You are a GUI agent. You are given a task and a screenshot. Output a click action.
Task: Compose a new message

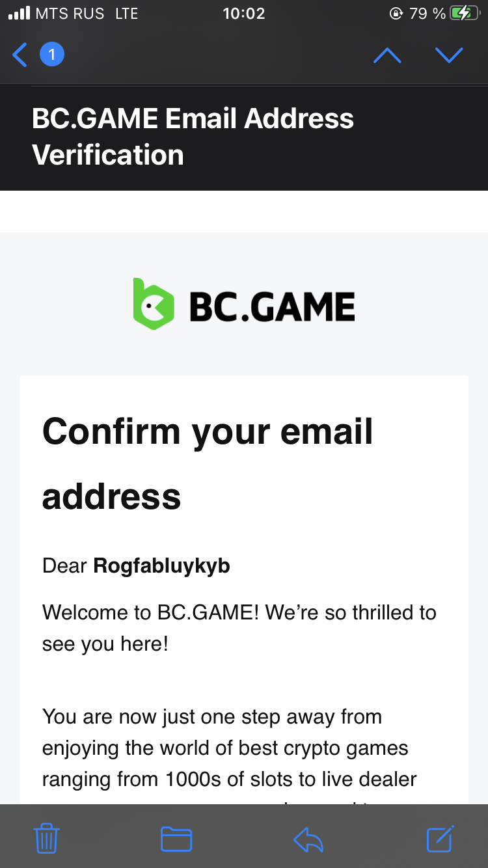[440, 838]
